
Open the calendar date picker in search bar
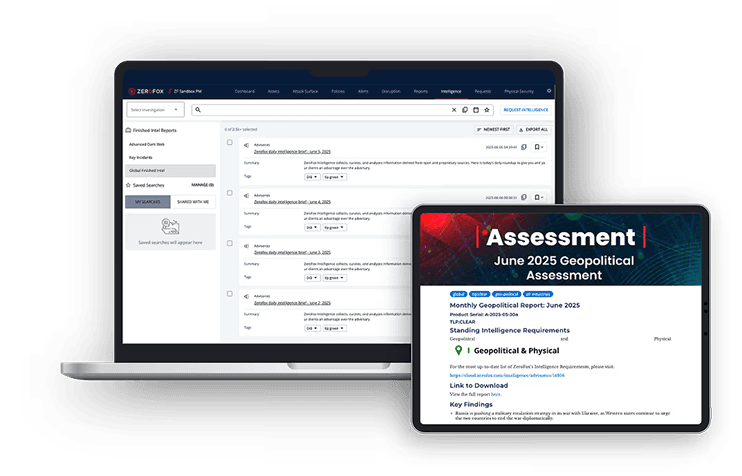pyautogui.click(x=476, y=110)
